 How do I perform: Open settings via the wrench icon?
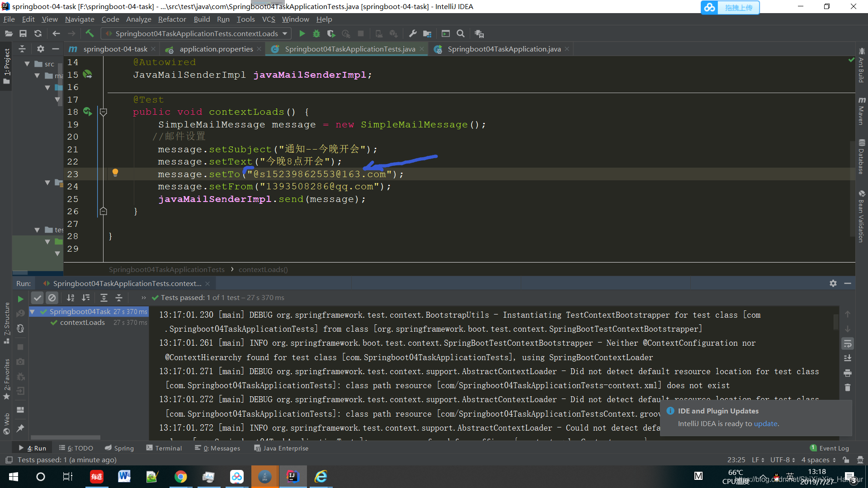pyautogui.click(x=412, y=33)
